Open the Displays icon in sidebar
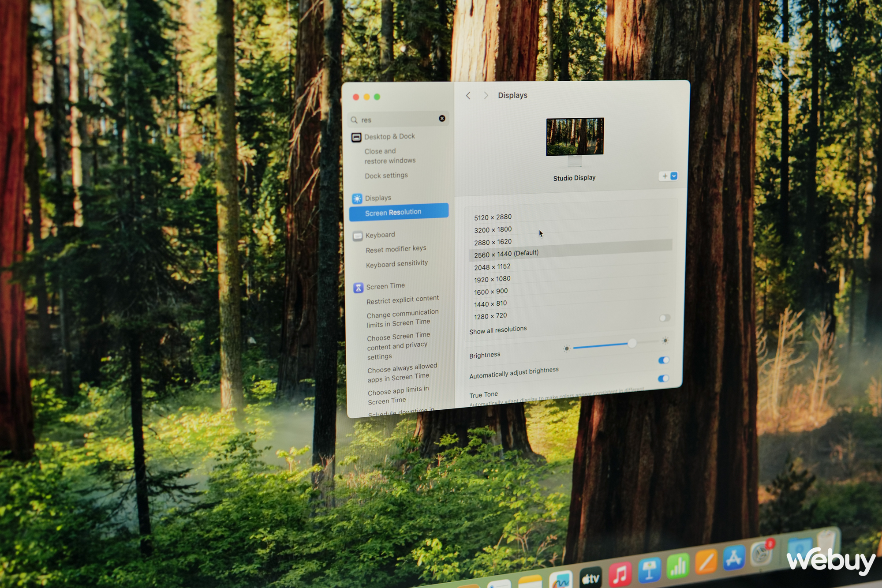Screen dimensions: 882x588 (357, 198)
